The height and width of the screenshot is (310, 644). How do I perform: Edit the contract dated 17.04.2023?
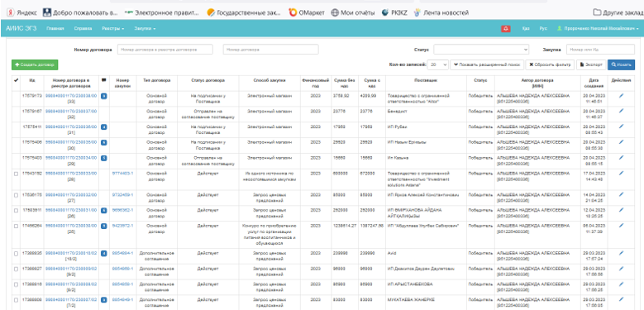(621, 173)
